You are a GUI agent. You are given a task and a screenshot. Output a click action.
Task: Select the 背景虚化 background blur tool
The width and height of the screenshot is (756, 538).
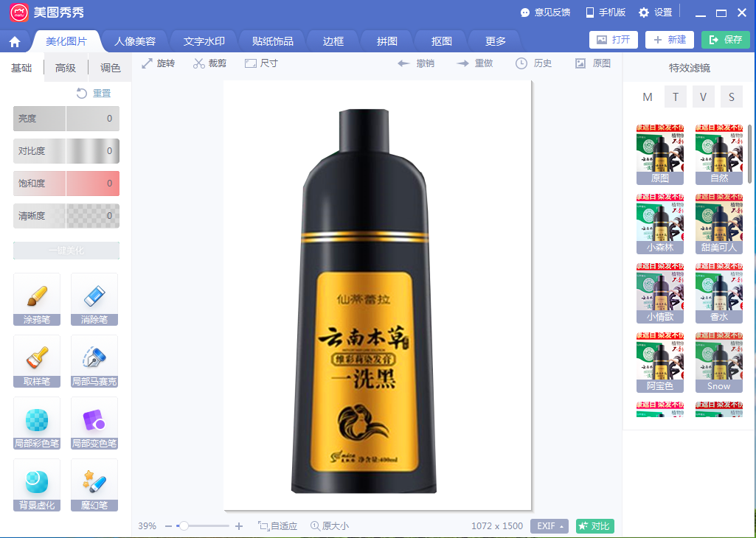pos(37,485)
